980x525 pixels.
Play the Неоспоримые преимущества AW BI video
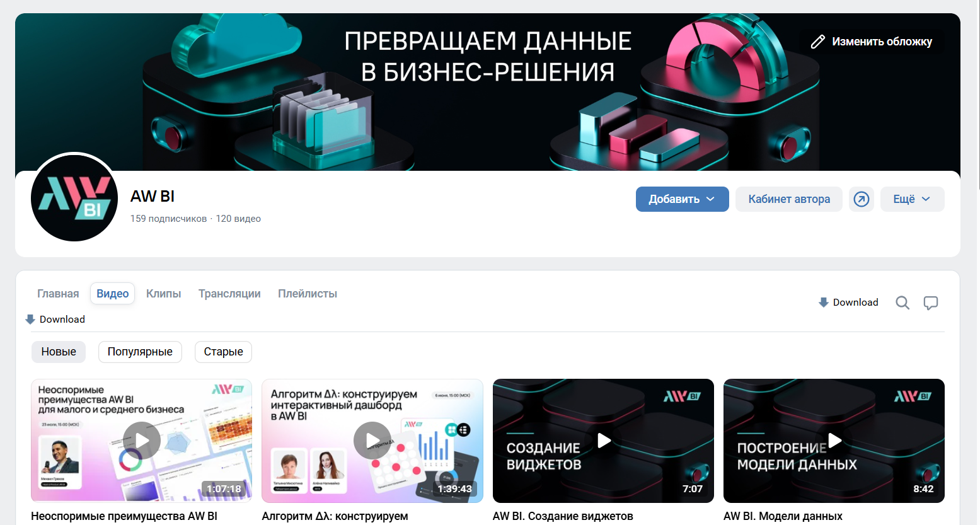coord(142,440)
